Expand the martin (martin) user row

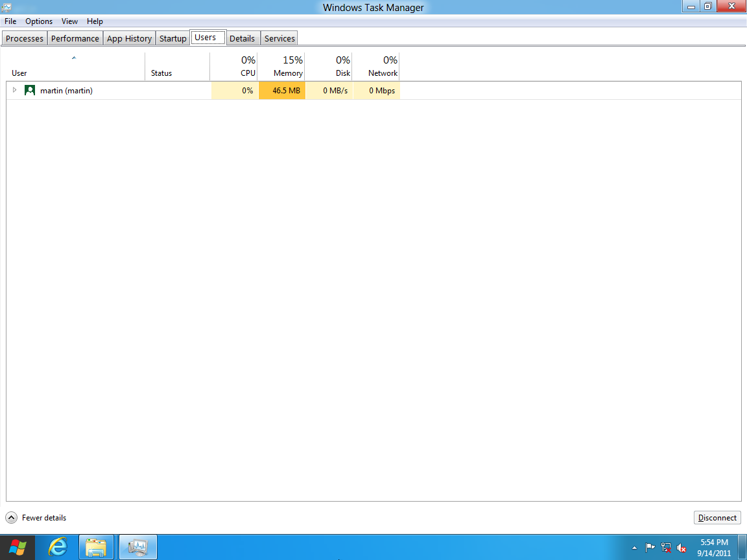click(14, 90)
